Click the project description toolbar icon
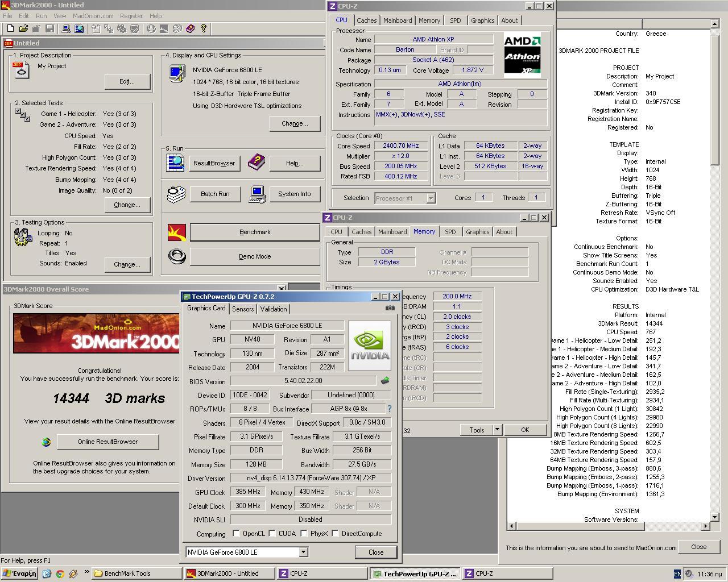The height and width of the screenshot is (582, 728). [94, 28]
